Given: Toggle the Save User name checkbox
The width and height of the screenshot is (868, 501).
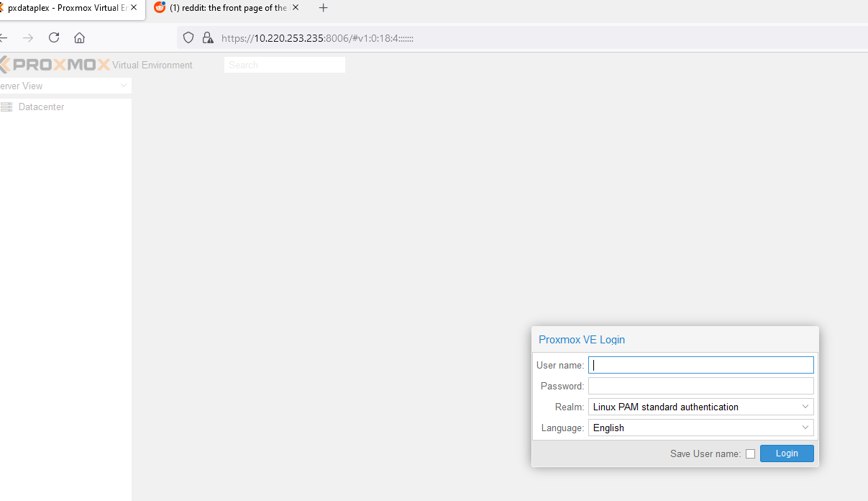Looking at the screenshot, I should pyautogui.click(x=750, y=453).
